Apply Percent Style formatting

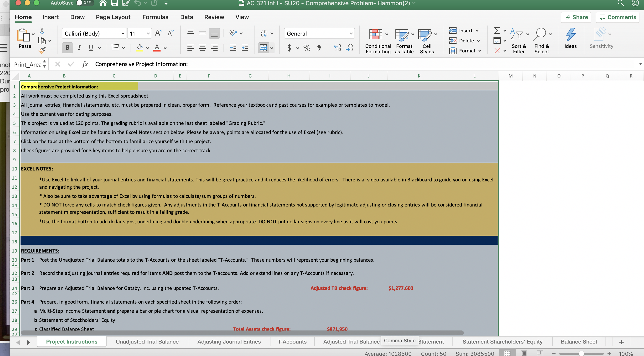click(x=307, y=48)
